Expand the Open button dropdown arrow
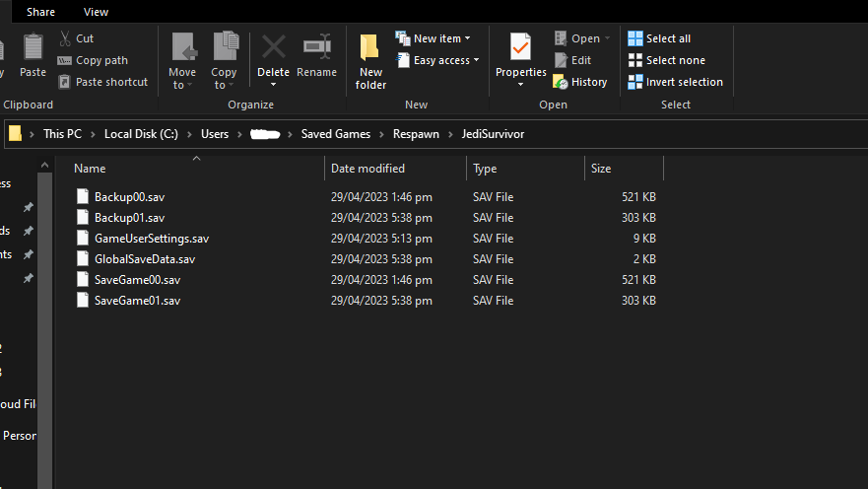Screen dimensions: 868x489 click(x=607, y=38)
